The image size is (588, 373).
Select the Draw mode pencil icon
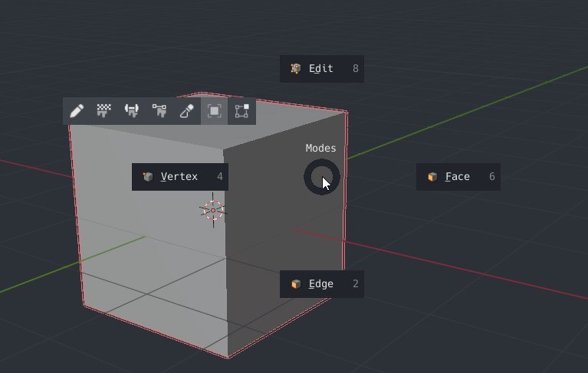click(x=77, y=111)
